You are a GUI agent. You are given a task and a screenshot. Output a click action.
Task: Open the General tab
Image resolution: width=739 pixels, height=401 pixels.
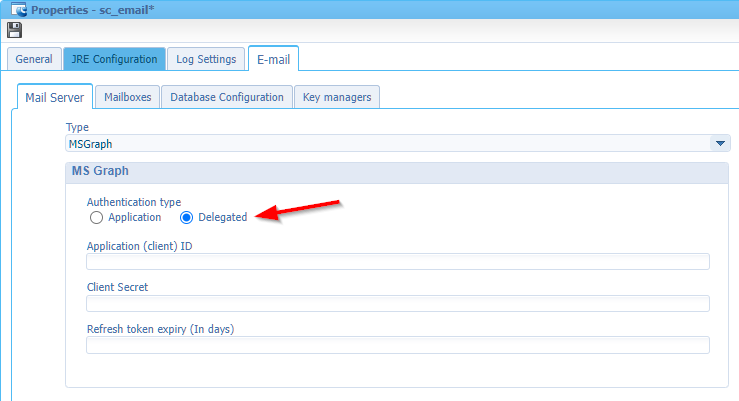pyautogui.click(x=34, y=59)
